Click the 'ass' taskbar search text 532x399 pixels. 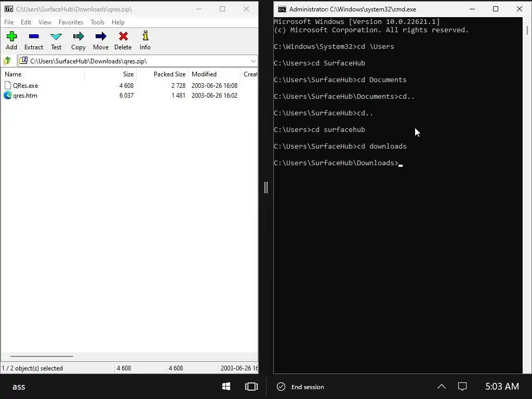tap(19, 387)
